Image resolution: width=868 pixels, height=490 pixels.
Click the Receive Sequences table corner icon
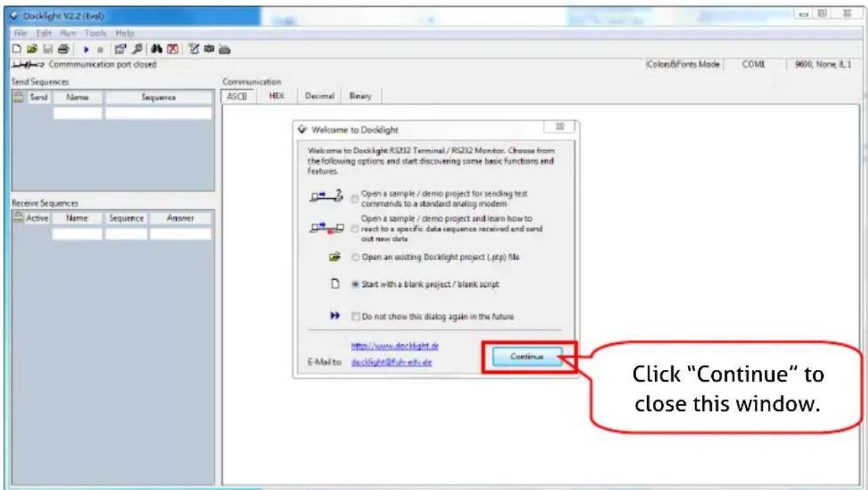19,217
